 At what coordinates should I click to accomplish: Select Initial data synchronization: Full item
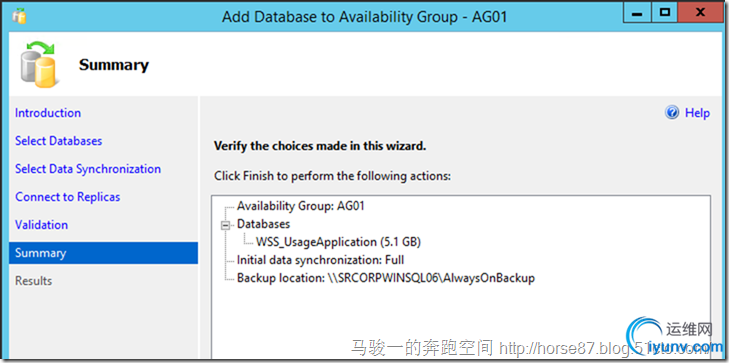click(x=320, y=260)
